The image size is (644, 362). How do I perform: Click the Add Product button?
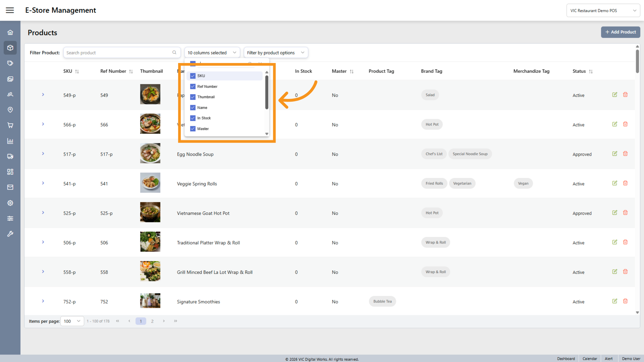click(620, 32)
